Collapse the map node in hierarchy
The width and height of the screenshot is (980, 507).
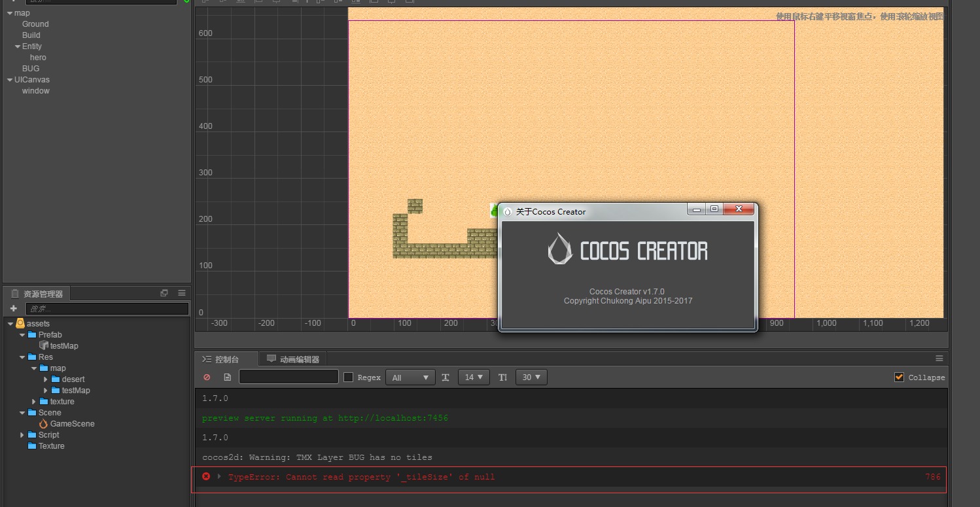click(x=10, y=13)
